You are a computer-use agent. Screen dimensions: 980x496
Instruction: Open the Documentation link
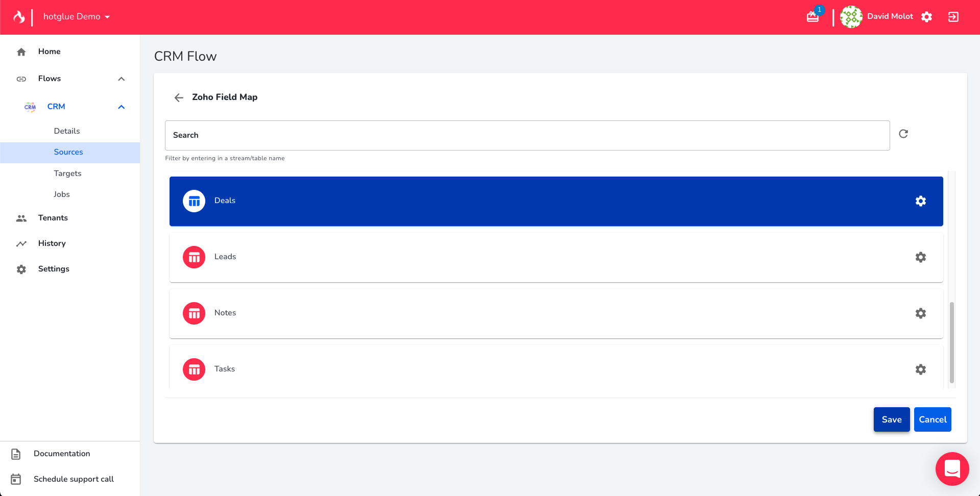62,454
